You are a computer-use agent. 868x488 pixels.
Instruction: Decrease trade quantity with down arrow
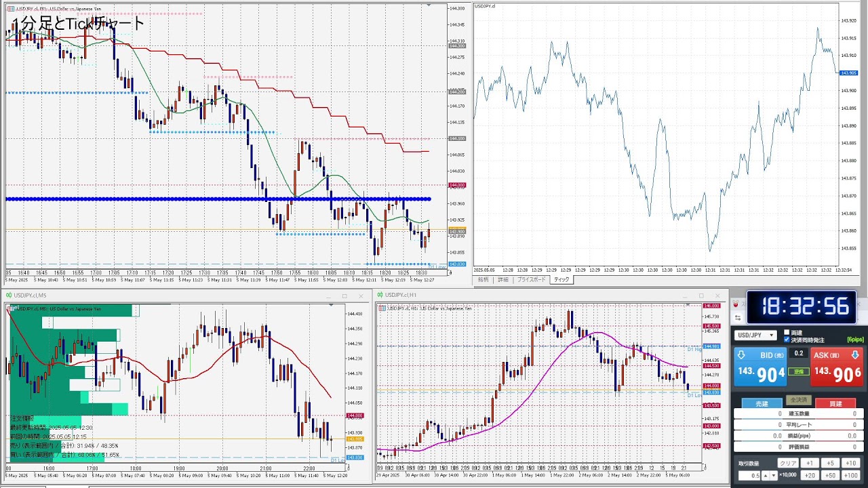pyautogui.click(x=773, y=475)
